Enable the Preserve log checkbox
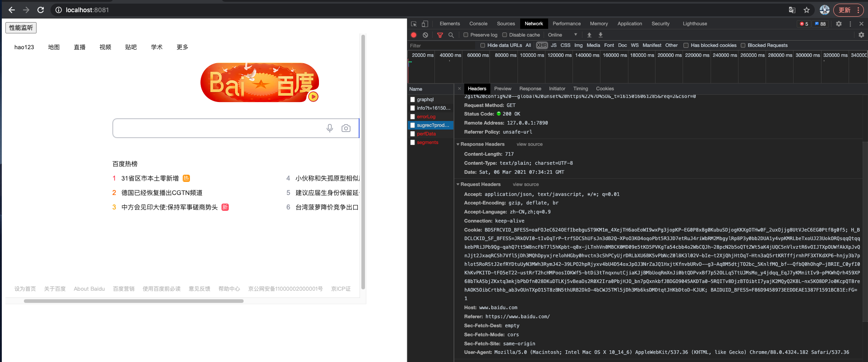The height and width of the screenshot is (362, 868). tap(466, 35)
